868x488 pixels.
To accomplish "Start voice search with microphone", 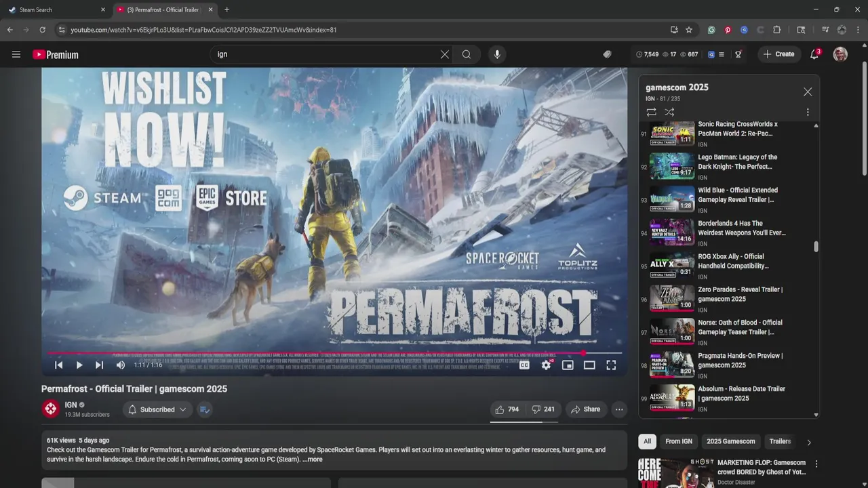I will pos(497,54).
